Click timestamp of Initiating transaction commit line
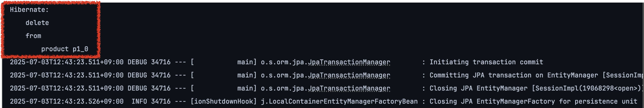 pyautogui.click(x=67, y=62)
